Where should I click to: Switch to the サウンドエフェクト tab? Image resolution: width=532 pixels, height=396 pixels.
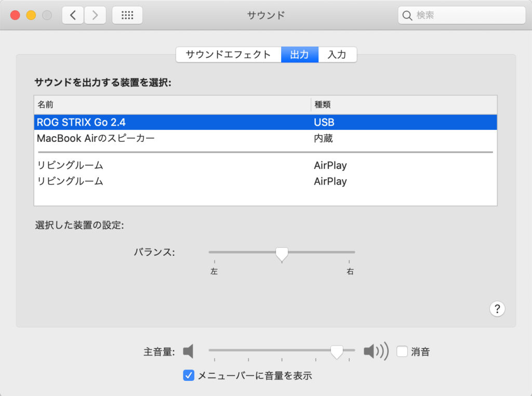coord(229,55)
